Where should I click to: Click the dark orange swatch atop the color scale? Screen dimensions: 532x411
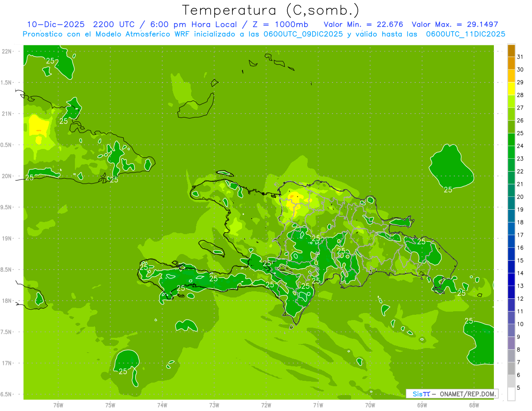pyautogui.click(x=511, y=51)
